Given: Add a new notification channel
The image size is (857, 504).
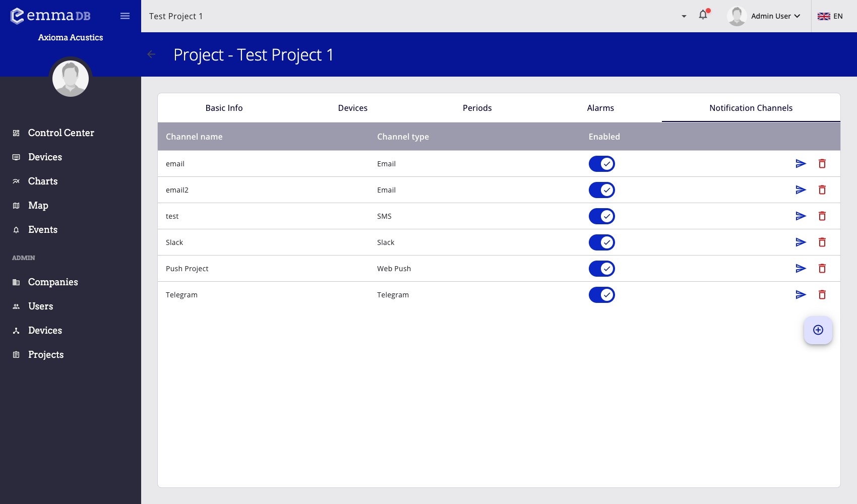Looking at the screenshot, I should click(818, 330).
